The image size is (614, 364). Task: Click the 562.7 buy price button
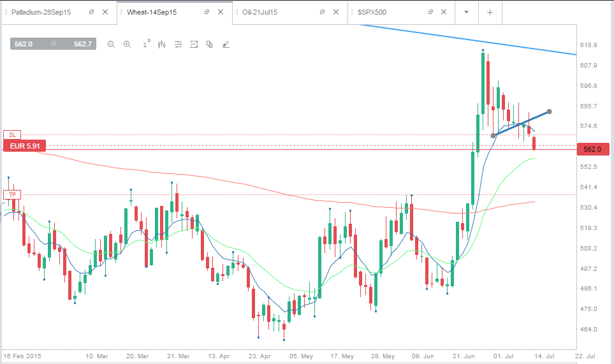coord(83,44)
